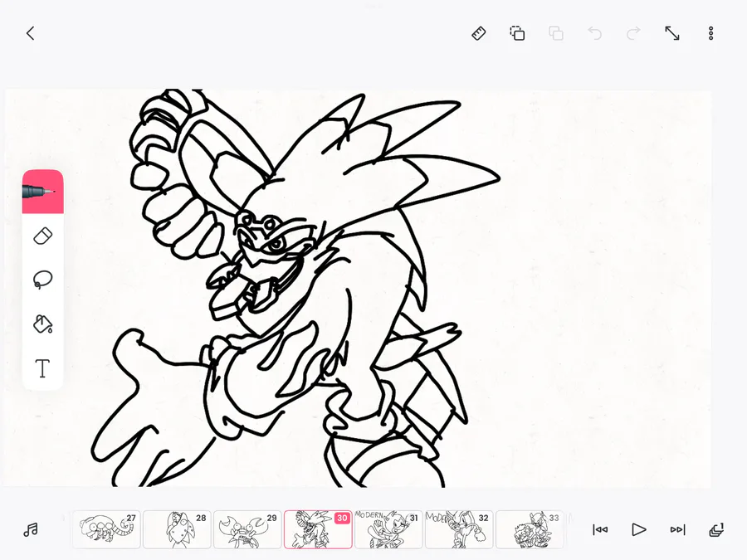Screen dimensions: 747x560
Task: Play the animation
Action: click(639, 529)
